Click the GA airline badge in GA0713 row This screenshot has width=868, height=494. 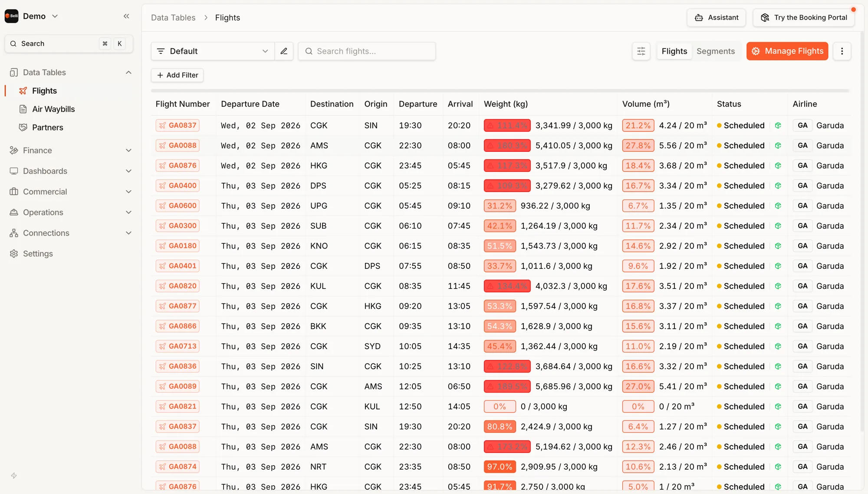point(802,346)
